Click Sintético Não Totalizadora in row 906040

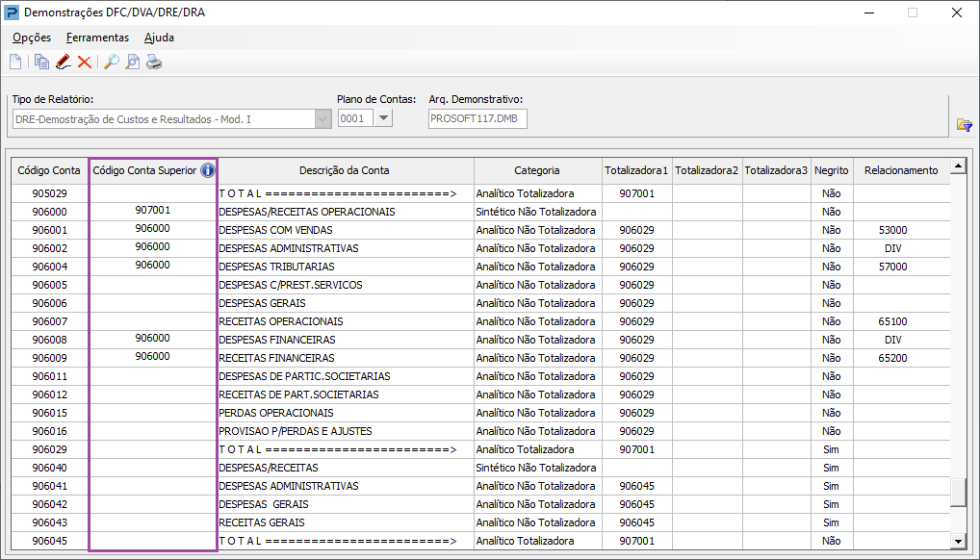point(536,468)
